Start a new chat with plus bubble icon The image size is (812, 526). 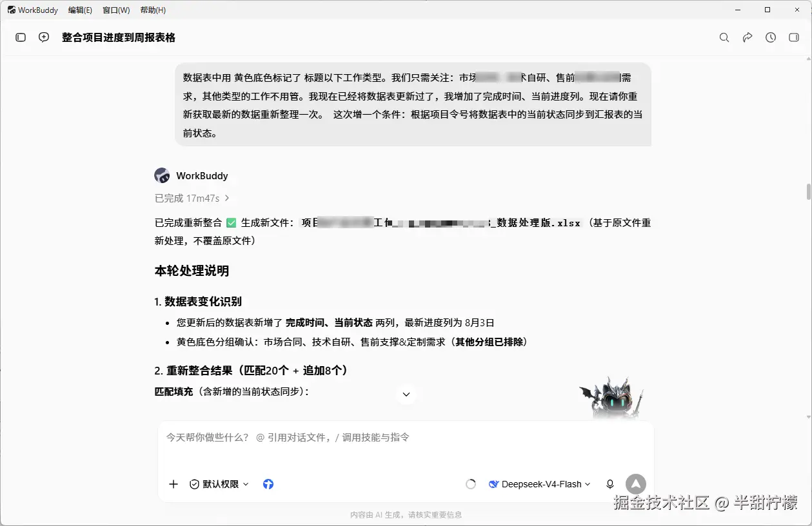point(44,37)
